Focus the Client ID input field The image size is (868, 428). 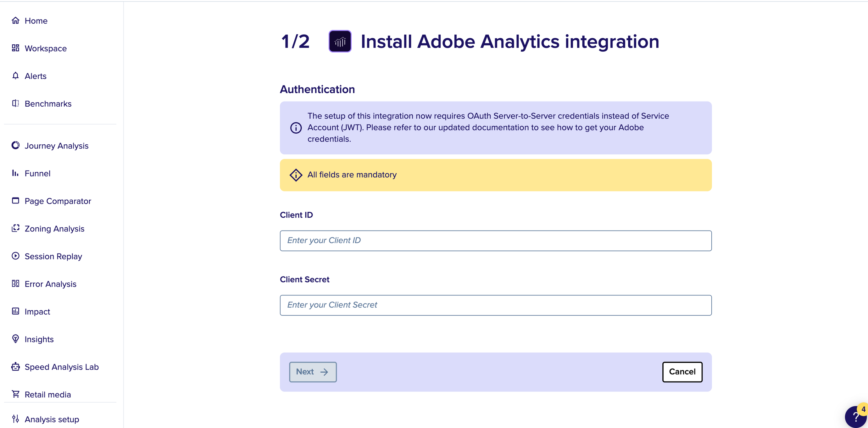pyautogui.click(x=496, y=241)
